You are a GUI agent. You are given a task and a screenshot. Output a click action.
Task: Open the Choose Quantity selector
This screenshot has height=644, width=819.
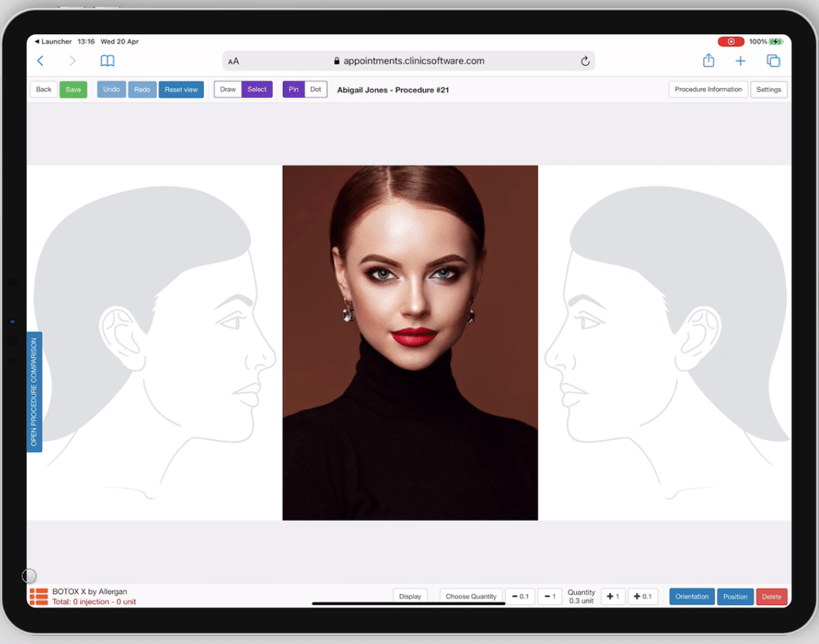[471, 596]
